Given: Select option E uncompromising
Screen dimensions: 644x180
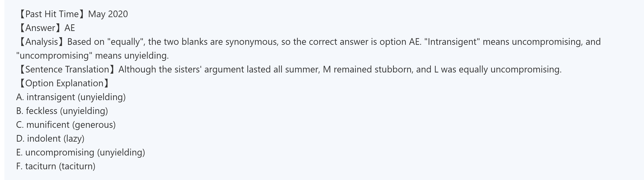Looking at the screenshot, I should [81, 152].
